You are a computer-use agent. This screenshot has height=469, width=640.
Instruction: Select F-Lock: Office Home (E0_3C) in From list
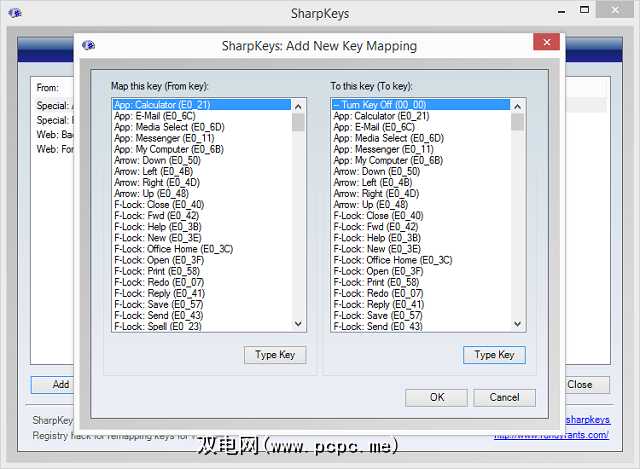click(202, 249)
